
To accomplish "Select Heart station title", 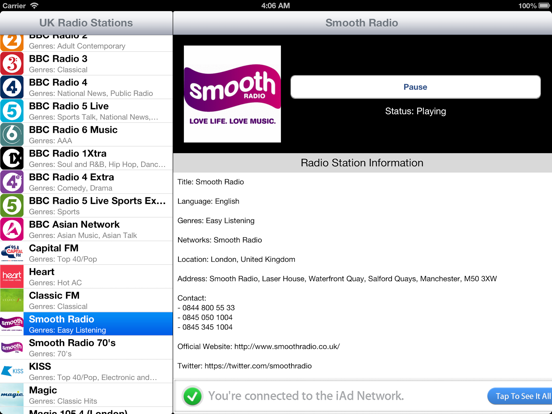I will 42,272.
